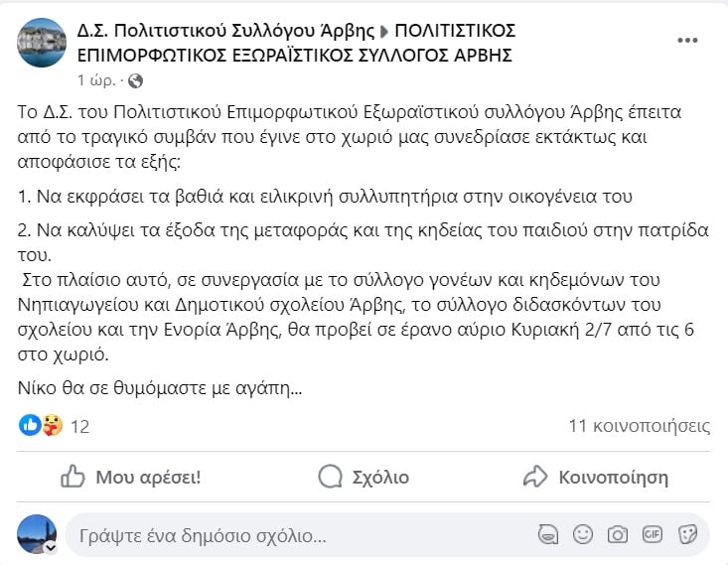Open the "1 ώρ." post timestamp
The image size is (728, 565).
(95, 79)
